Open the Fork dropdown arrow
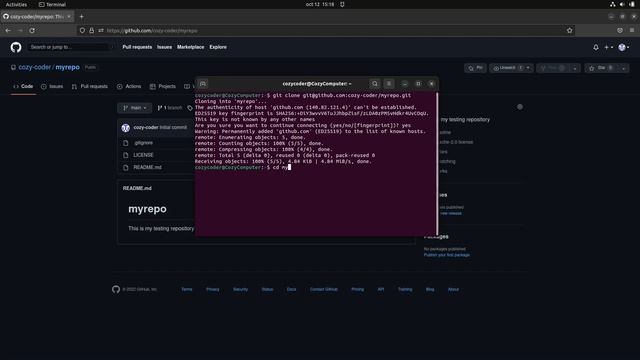 pyautogui.click(x=575, y=68)
